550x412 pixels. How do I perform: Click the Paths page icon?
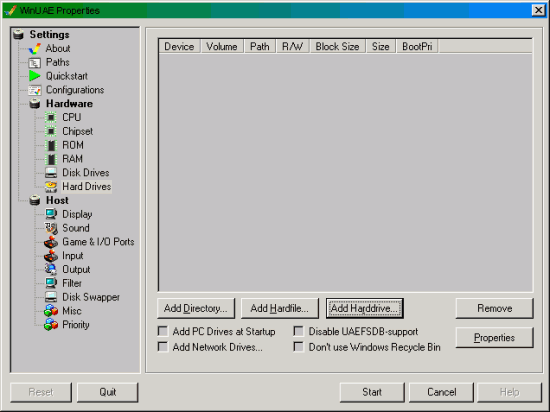[35, 62]
